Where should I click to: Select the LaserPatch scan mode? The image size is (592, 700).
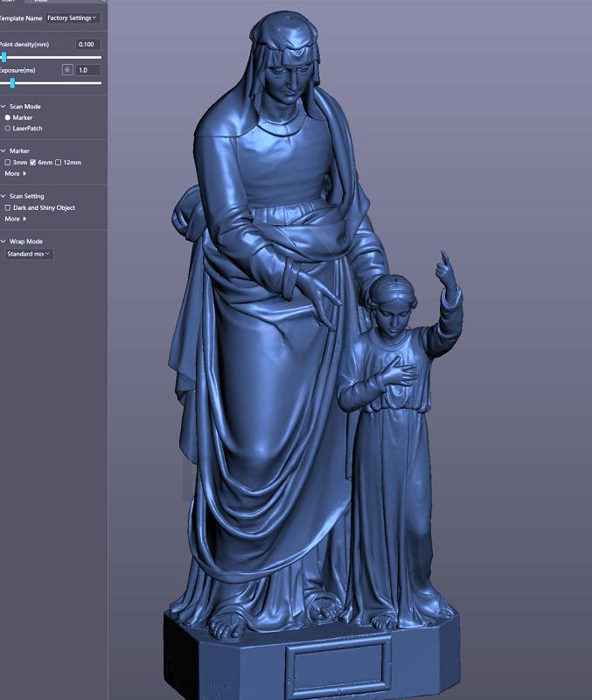[x=8, y=129]
